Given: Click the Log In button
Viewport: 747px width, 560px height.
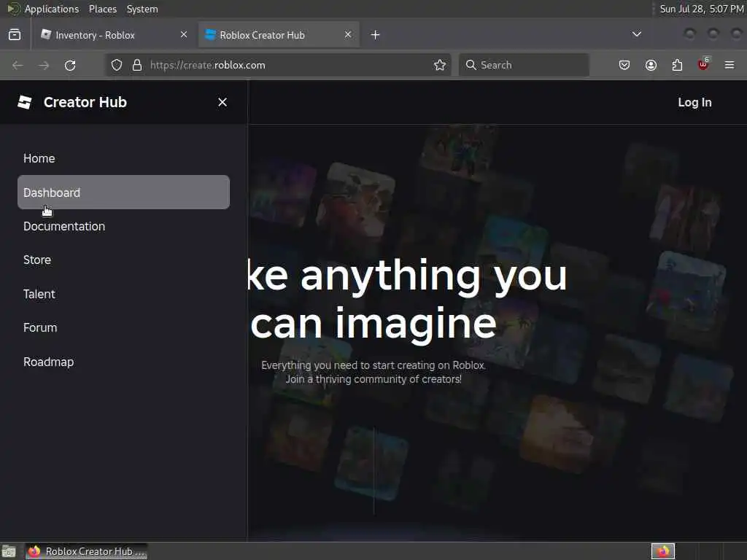Looking at the screenshot, I should 694,102.
